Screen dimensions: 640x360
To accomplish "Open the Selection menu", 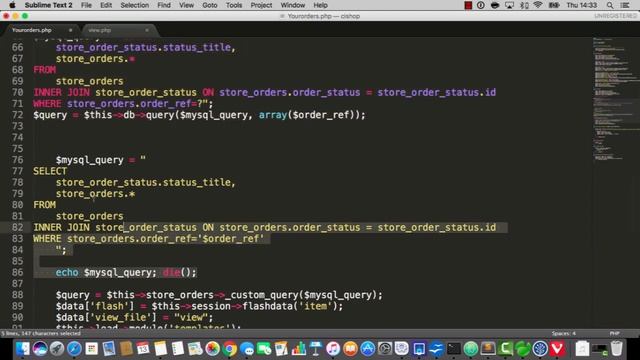I will [x=134, y=5].
